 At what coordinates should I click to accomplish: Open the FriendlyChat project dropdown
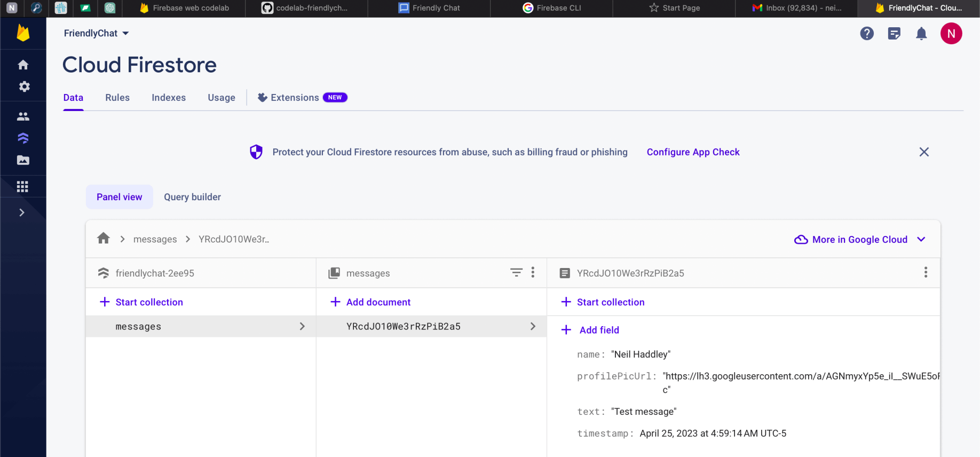pyautogui.click(x=97, y=33)
